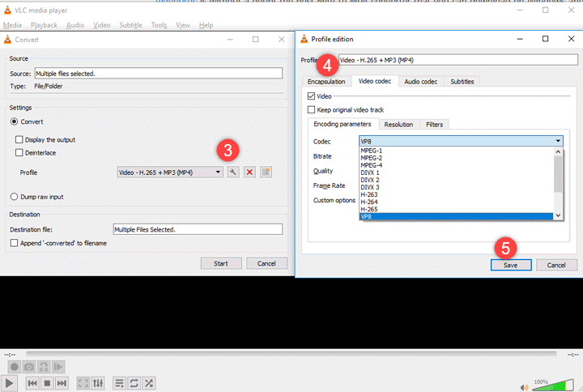Open the Tools menu
The height and width of the screenshot is (392, 583).
[160, 25]
